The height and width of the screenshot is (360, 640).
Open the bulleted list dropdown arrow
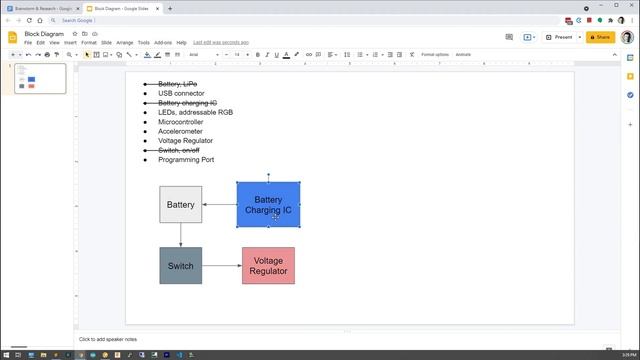(367, 55)
